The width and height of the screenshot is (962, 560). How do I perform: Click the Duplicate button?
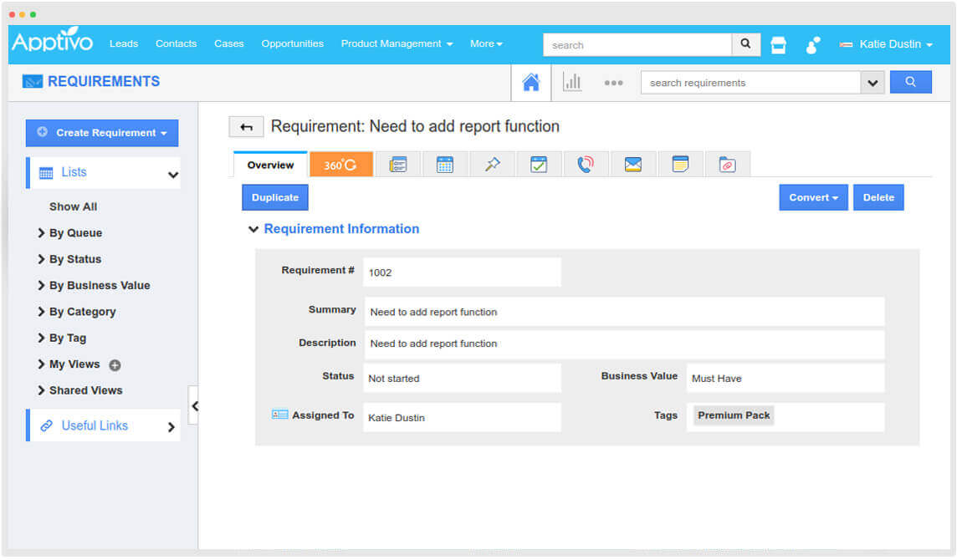(275, 198)
